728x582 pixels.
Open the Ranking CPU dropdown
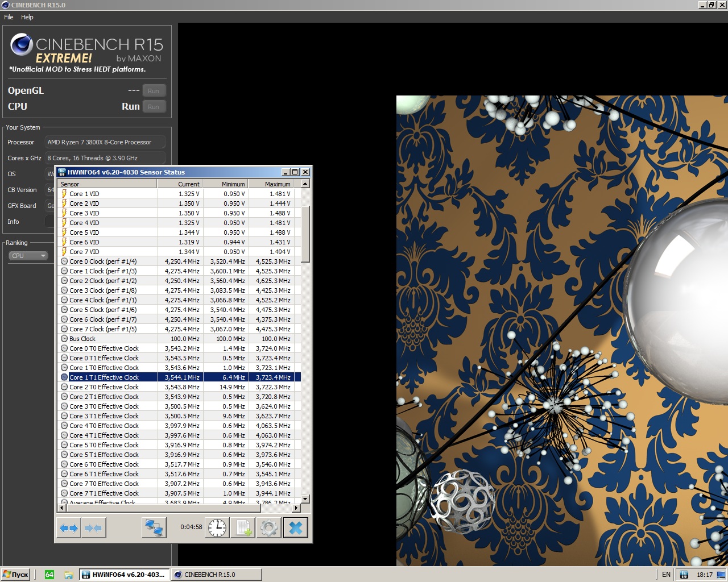pyautogui.click(x=28, y=256)
